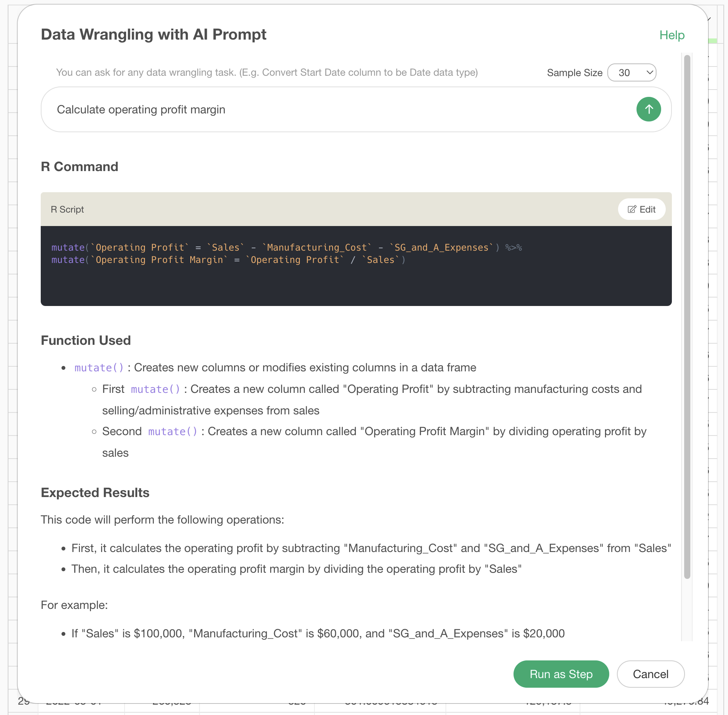Click the R Script header label
This screenshot has height=715, width=728.
(67, 210)
